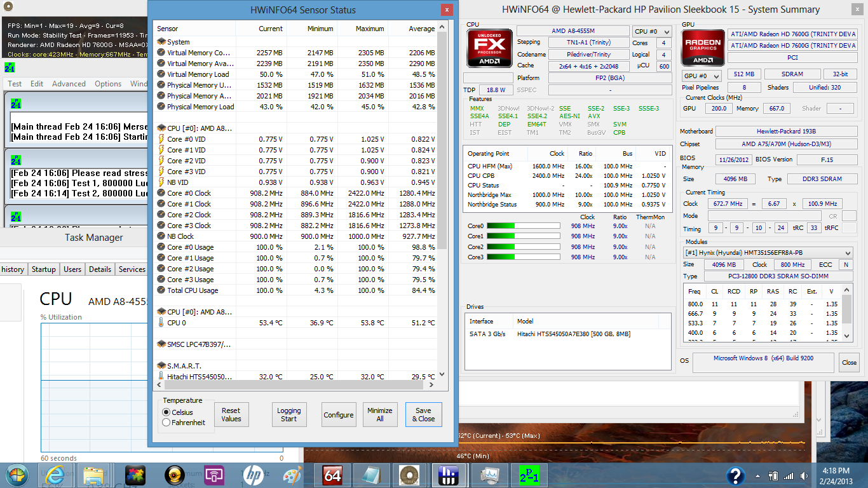This screenshot has height=488, width=868.
Task: Click the AMD A8-4555M processor name field
Action: (573, 31)
